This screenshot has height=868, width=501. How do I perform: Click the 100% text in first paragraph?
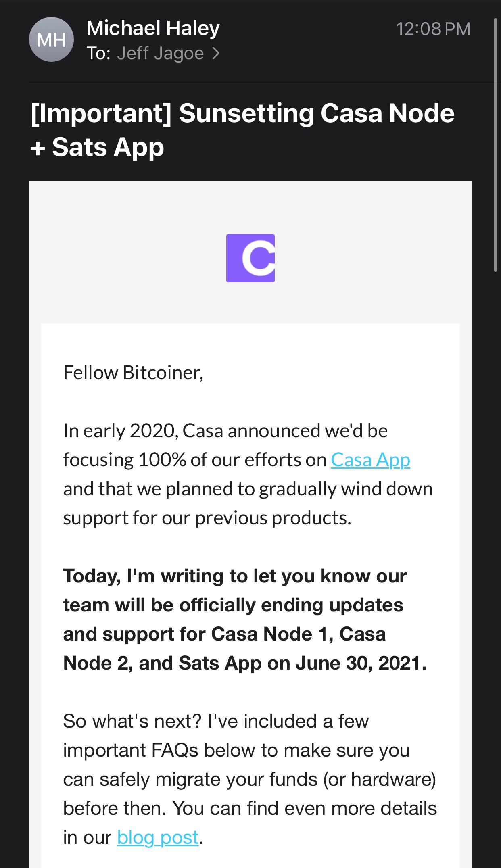point(162,460)
